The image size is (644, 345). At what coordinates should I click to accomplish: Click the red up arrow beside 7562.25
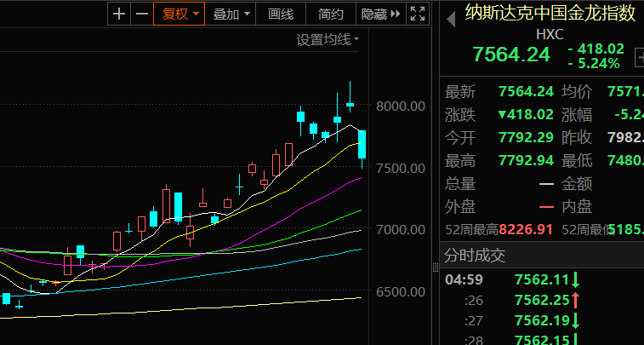575,300
